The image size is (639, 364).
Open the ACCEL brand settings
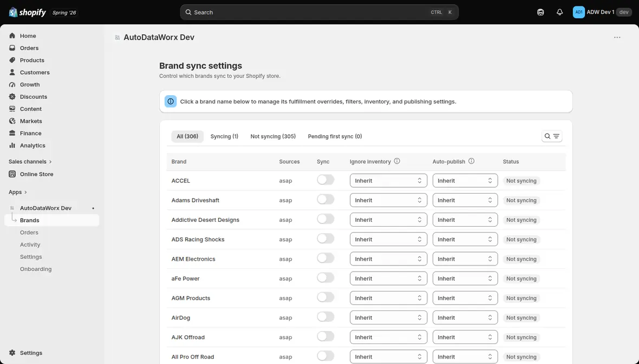click(x=180, y=181)
